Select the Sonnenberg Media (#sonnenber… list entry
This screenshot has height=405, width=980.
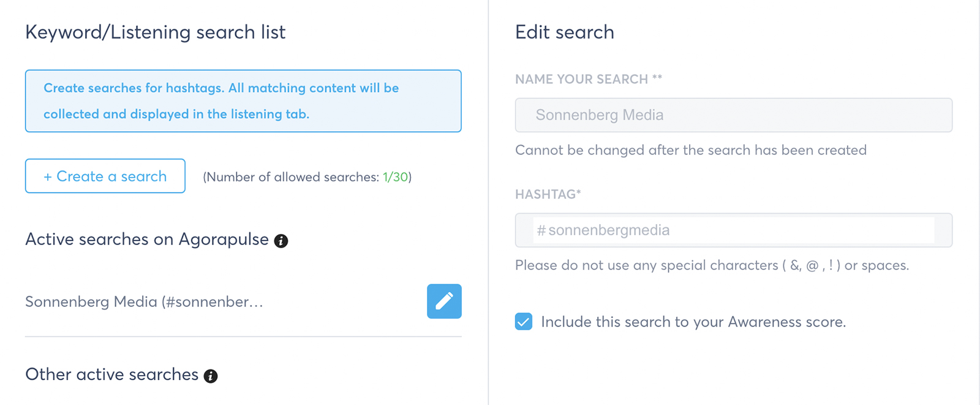point(144,301)
